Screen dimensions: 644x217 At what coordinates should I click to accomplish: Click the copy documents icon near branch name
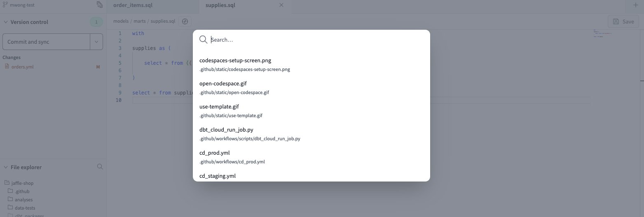[x=100, y=5]
